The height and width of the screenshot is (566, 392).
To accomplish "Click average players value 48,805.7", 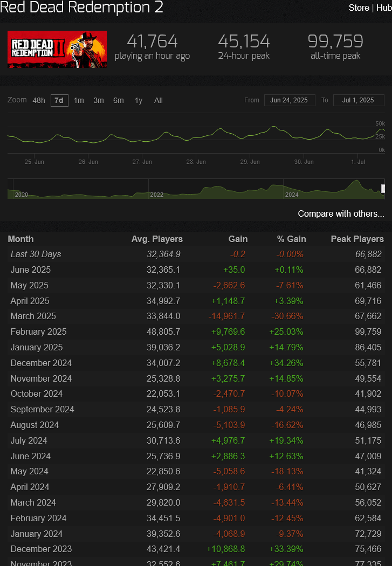I will pyautogui.click(x=163, y=332).
